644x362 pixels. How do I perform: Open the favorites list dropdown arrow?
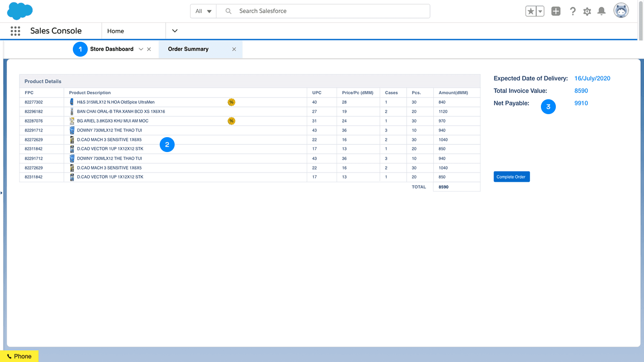(x=540, y=11)
